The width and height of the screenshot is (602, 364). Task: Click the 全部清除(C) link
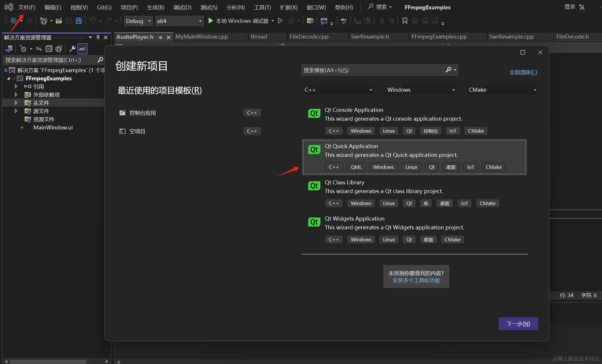click(x=523, y=72)
